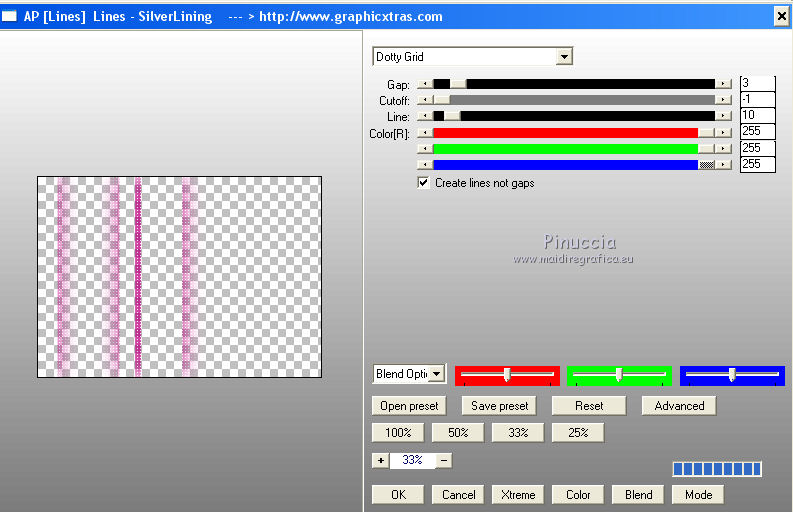Click the Open preset button
The height and width of the screenshot is (512, 793).
click(x=409, y=406)
